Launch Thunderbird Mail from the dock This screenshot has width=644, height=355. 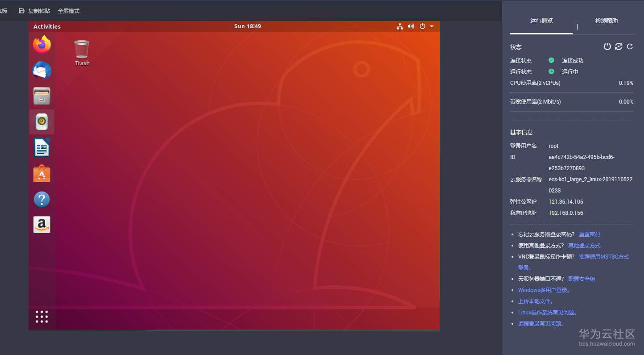click(42, 70)
